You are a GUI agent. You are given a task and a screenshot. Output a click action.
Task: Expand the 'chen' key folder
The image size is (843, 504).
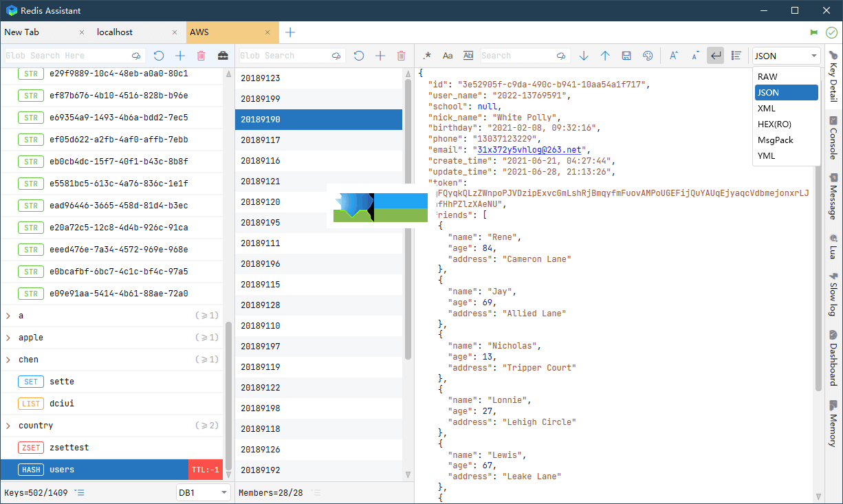pyautogui.click(x=8, y=360)
